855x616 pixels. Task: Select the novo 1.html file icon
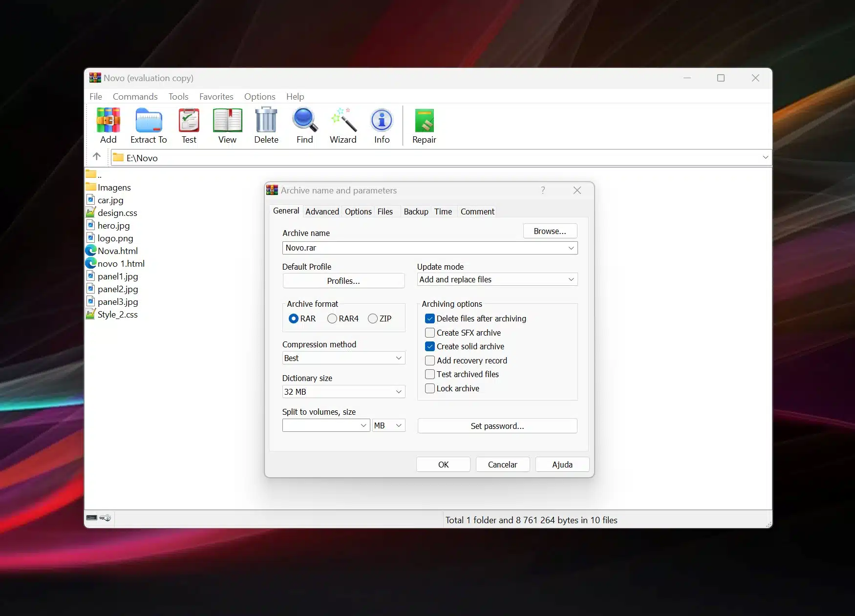pyautogui.click(x=91, y=263)
